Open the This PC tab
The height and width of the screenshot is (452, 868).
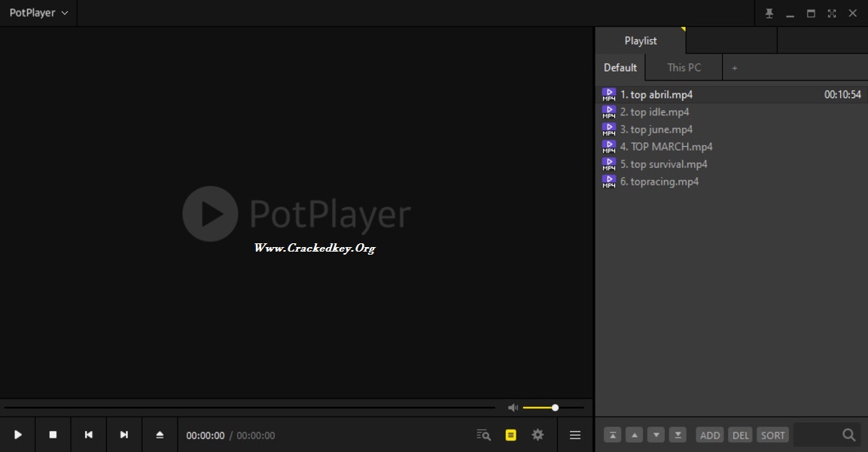pos(684,68)
